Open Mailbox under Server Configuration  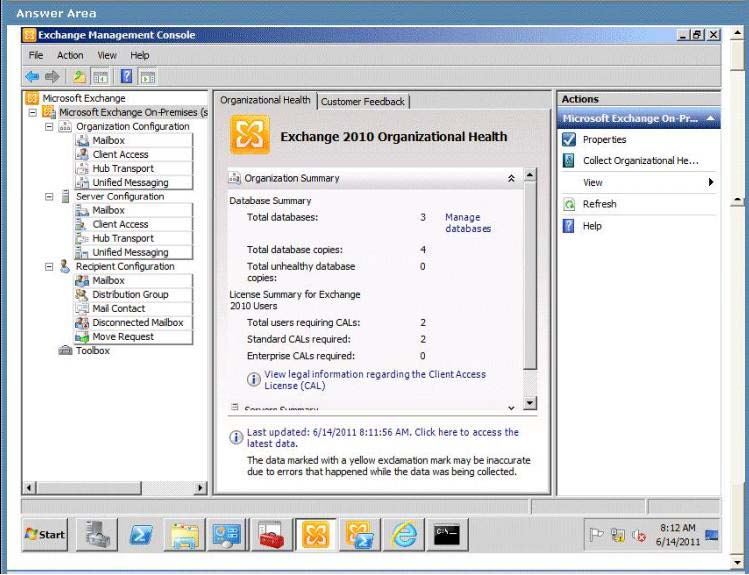tap(108, 210)
